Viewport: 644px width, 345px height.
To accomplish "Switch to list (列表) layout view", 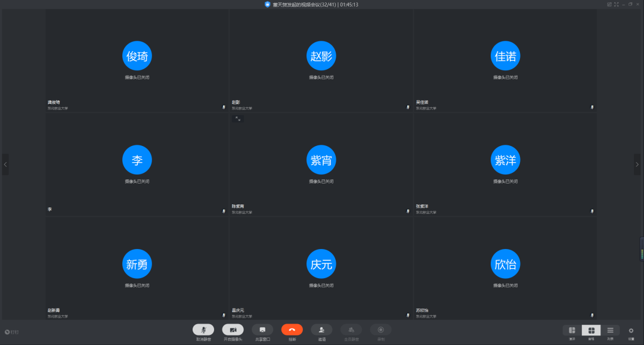I will 610,330.
